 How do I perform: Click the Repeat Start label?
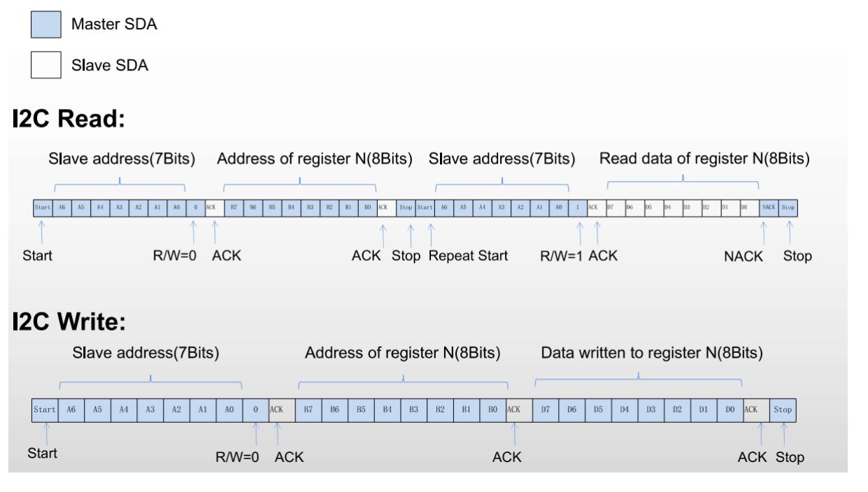(468, 256)
